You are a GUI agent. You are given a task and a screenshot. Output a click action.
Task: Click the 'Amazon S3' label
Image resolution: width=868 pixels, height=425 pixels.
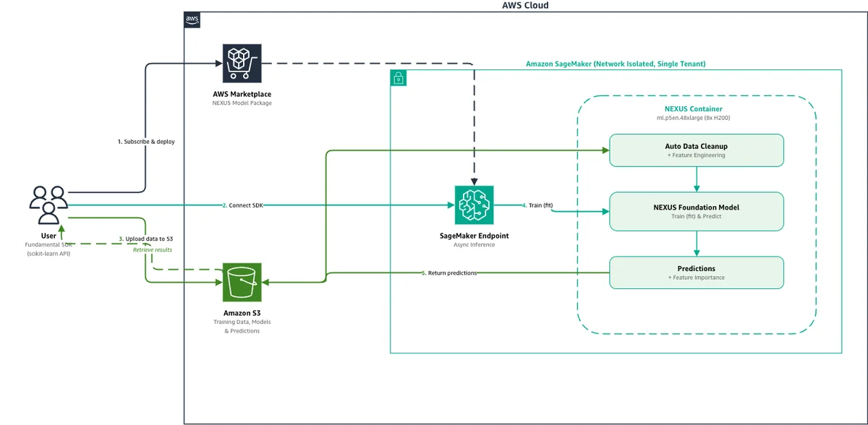[242, 312]
